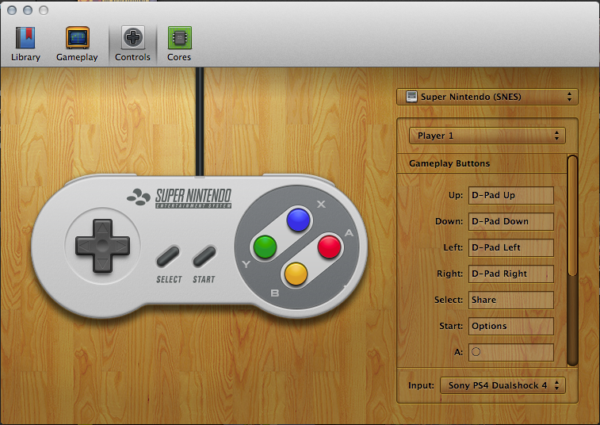This screenshot has width=600, height=425.
Task: Click the Up mapping field showing D-Pad Up
Action: (511, 195)
